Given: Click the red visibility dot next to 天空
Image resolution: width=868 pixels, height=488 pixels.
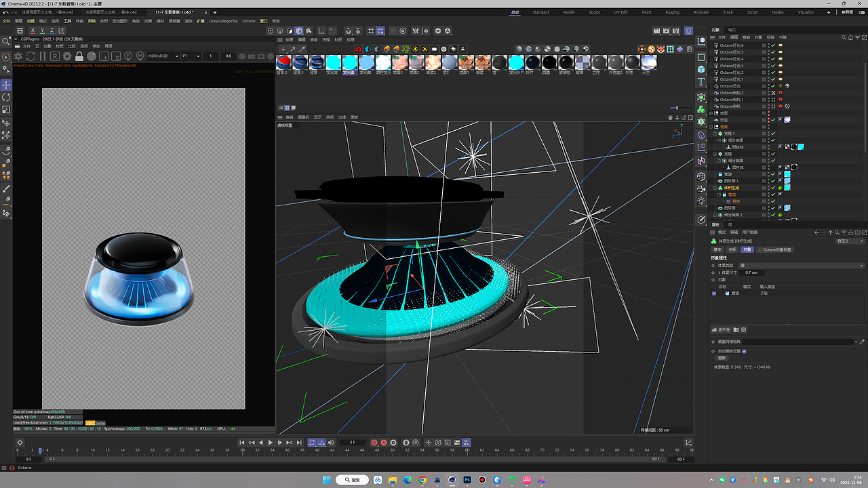Looking at the screenshot, I should tap(769, 120).
